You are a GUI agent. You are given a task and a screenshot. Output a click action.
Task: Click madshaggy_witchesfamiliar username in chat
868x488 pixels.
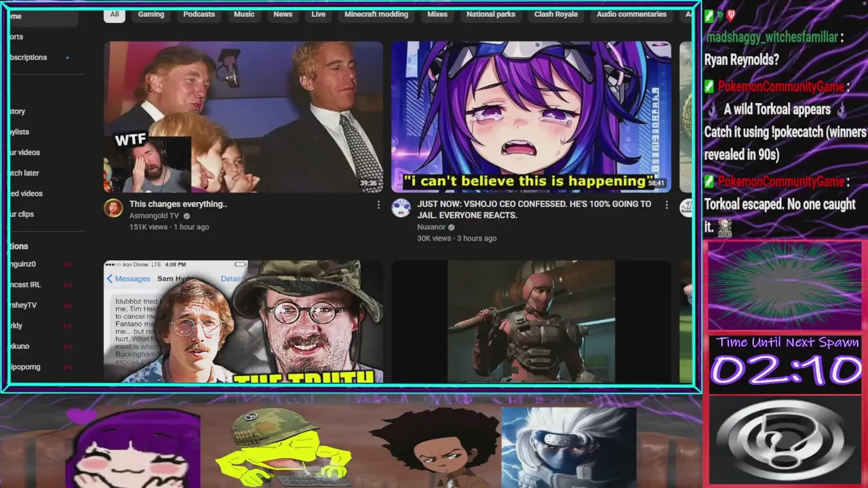(x=771, y=38)
